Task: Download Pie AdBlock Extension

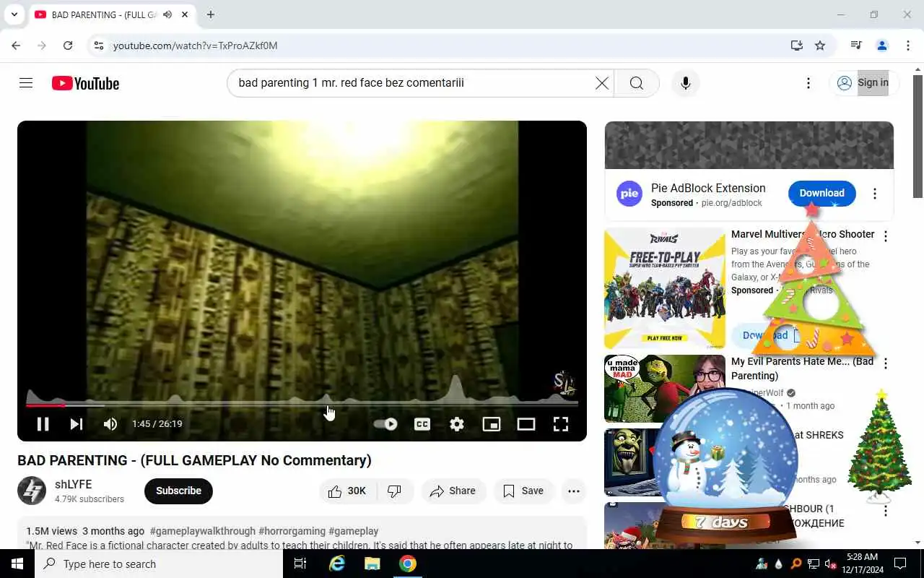Action: click(x=821, y=193)
